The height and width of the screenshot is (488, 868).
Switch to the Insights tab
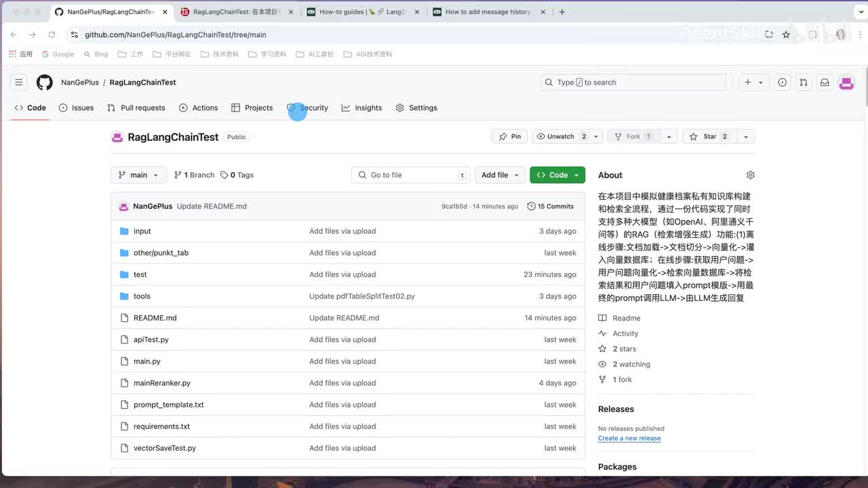[362, 108]
